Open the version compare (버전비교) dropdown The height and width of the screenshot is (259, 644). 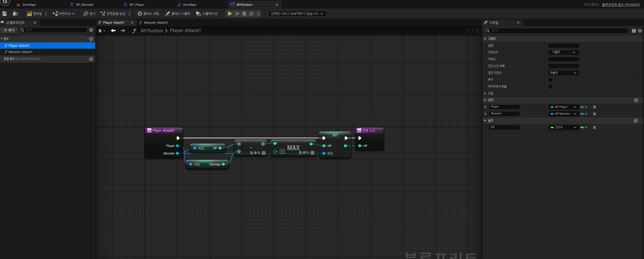(x=64, y=14)
